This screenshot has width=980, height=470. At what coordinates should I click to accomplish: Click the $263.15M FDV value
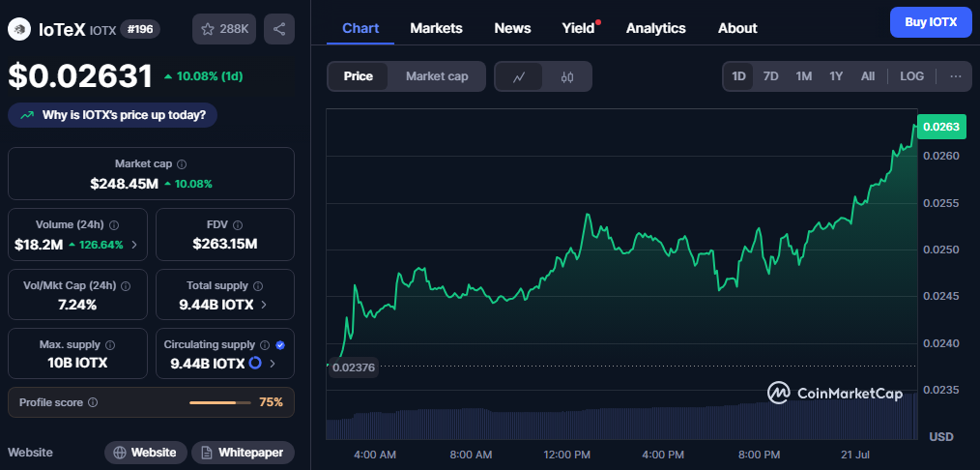(x=225, y=245)
